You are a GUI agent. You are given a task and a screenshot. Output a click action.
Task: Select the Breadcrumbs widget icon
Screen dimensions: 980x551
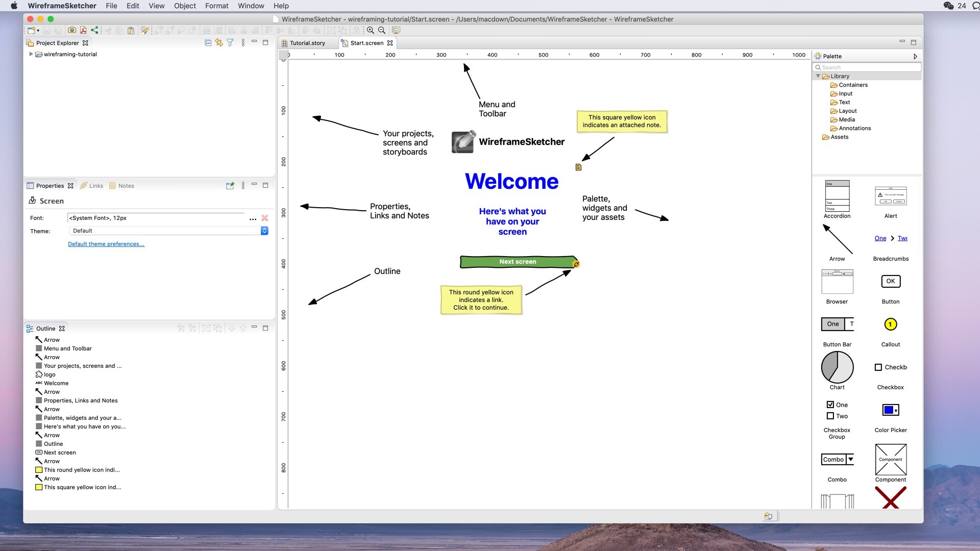point(891,238)
